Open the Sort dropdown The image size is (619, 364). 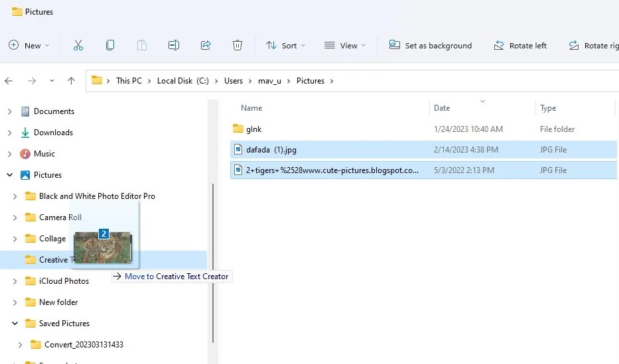tap(285, 45)
